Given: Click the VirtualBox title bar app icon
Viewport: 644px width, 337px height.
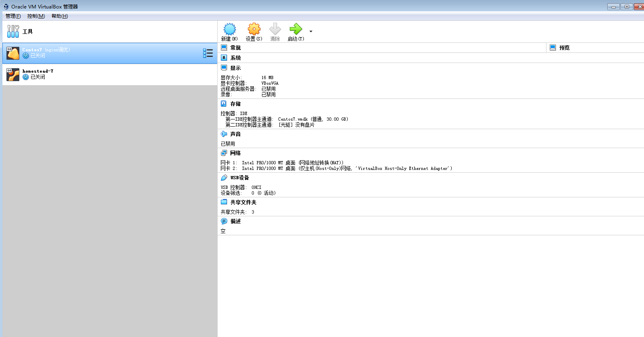Looking at the screenshot, I should [6, 6].
